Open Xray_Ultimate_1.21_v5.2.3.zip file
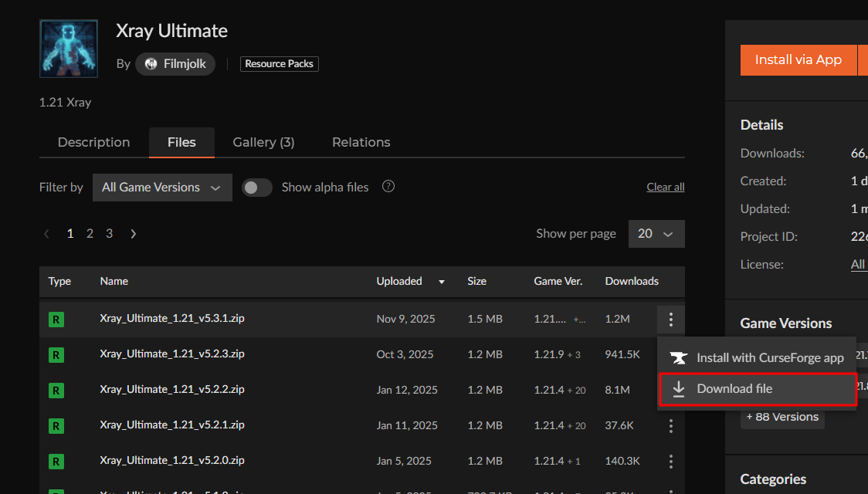 (x=172, y=354)
